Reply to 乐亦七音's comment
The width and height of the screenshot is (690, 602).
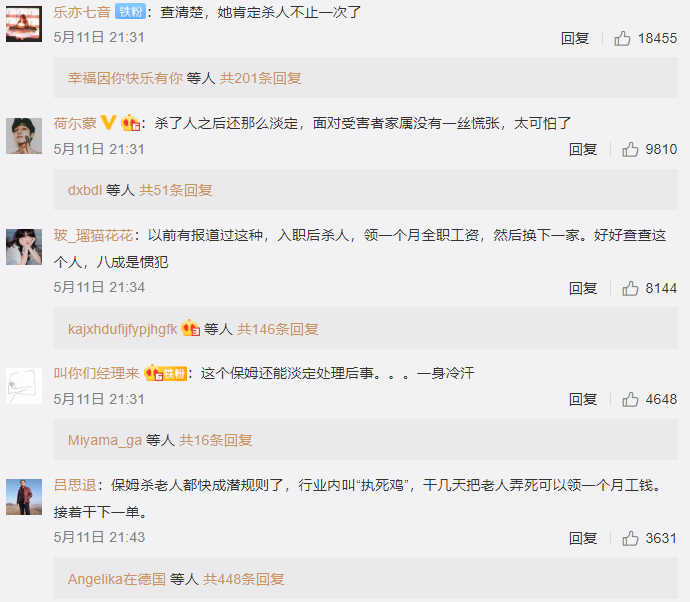click(x=575, y=38)
